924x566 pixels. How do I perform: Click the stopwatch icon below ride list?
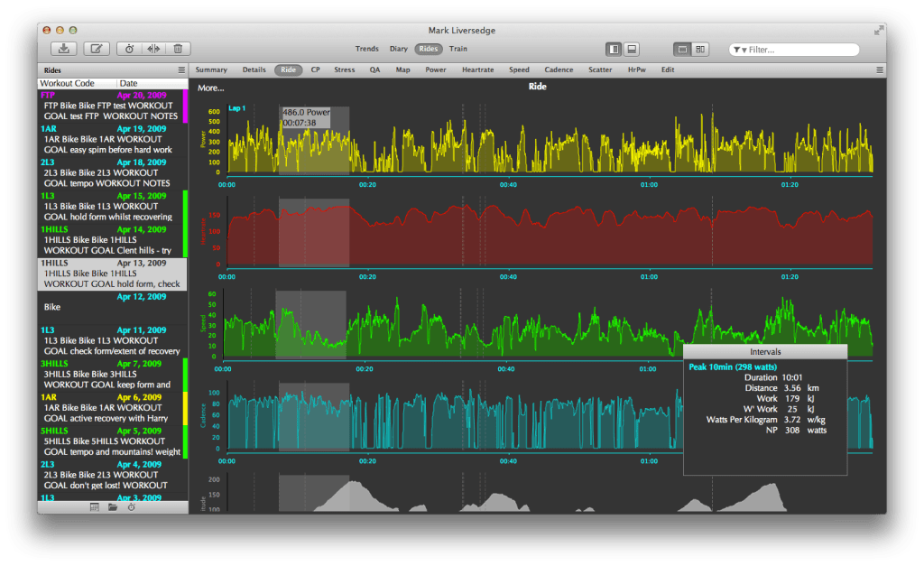click(x=131, y=507)
